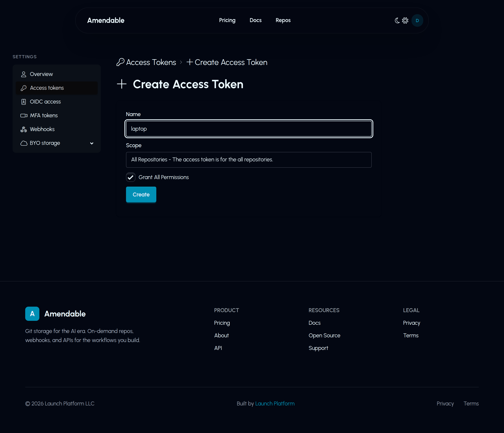Click the Create Access Token breadcrumb text
504x433 pixels.
click(x=231, y=62)
